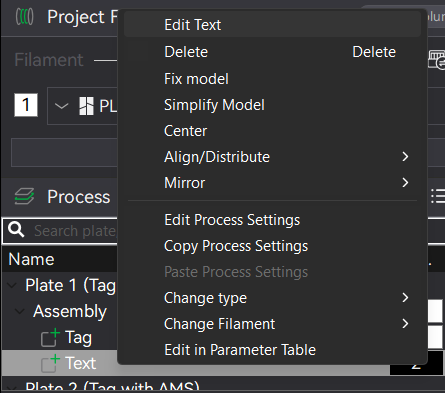Click the Process list view icon
The width and height of the screenshot is (445, 393).
click(x=438, y=196)
